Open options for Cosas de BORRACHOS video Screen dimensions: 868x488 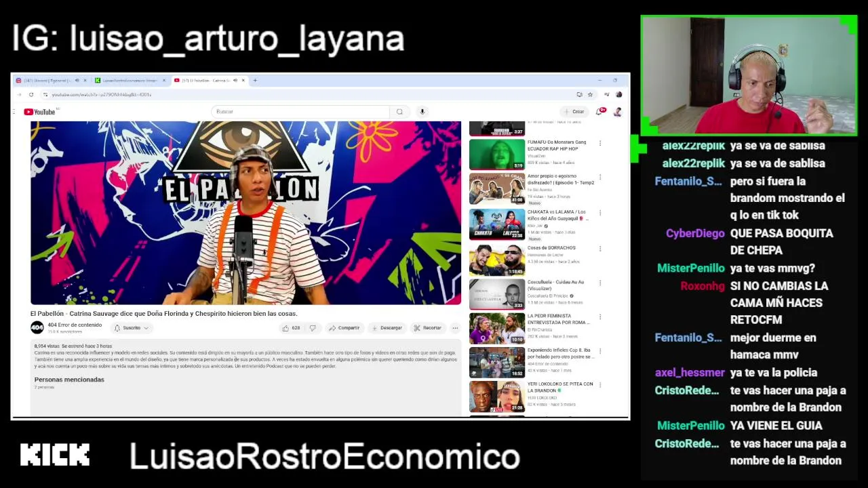tap(599, 249)
